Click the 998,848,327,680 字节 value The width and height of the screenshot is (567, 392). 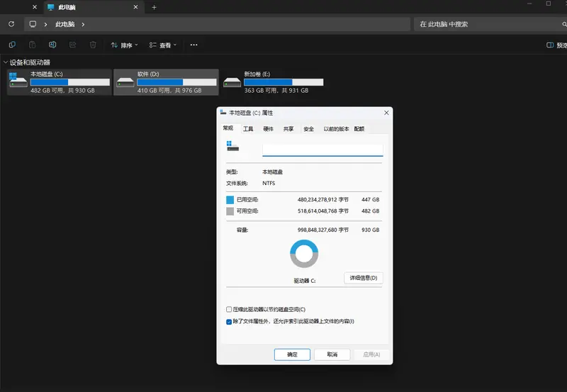tap(323, 230)
